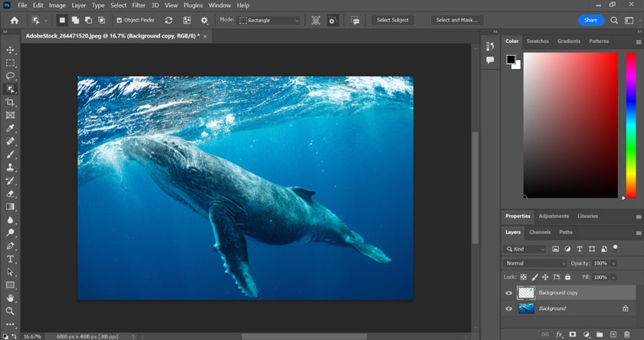Open the Opacity percentage dropdown arrow
Image resolution: width=644 pixels, height=340 pixels.
613,263
